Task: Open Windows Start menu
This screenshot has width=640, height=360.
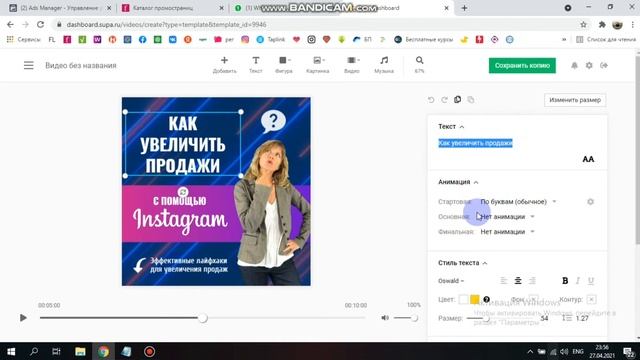Action: (11, 351)
